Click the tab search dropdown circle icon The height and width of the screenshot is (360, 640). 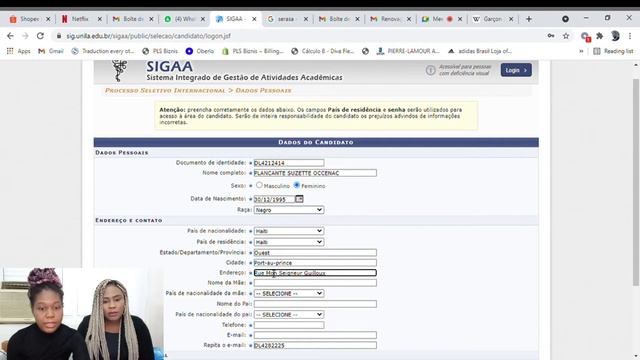tap(565, 19)
